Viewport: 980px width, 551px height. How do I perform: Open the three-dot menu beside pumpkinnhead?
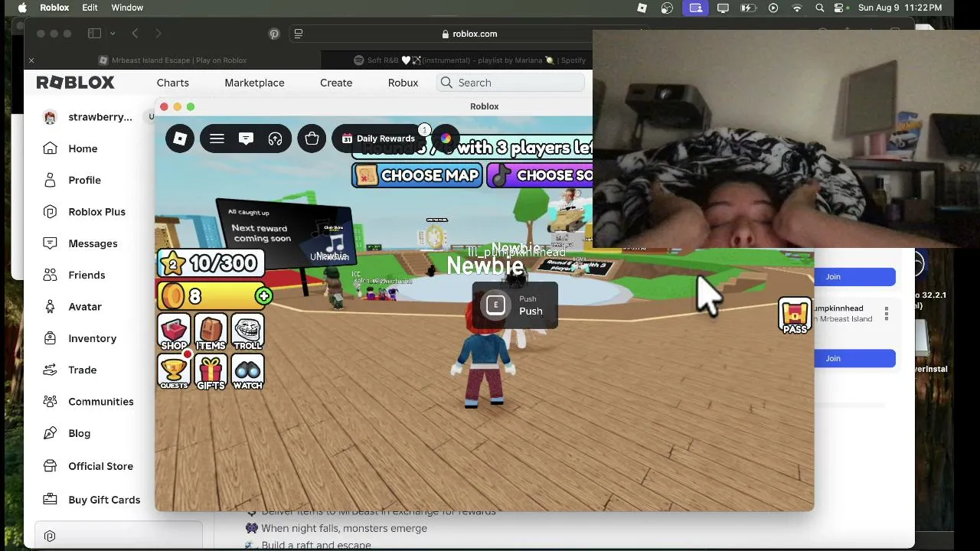pyautogui.click(x=887, y=314)
